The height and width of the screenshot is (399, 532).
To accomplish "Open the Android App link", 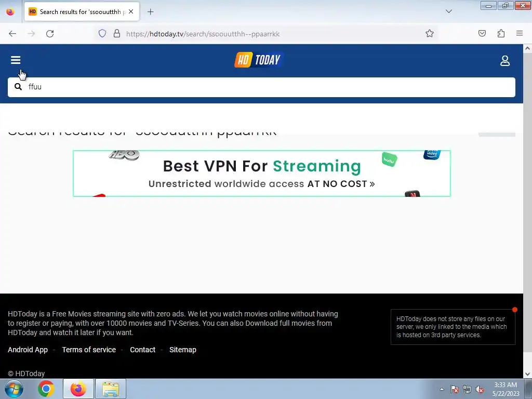I will (x=28, y=350).
